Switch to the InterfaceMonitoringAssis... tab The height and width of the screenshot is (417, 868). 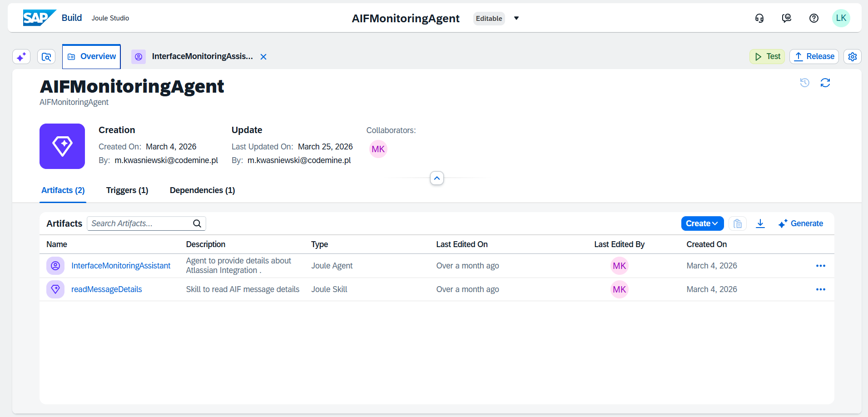[202, 56]
